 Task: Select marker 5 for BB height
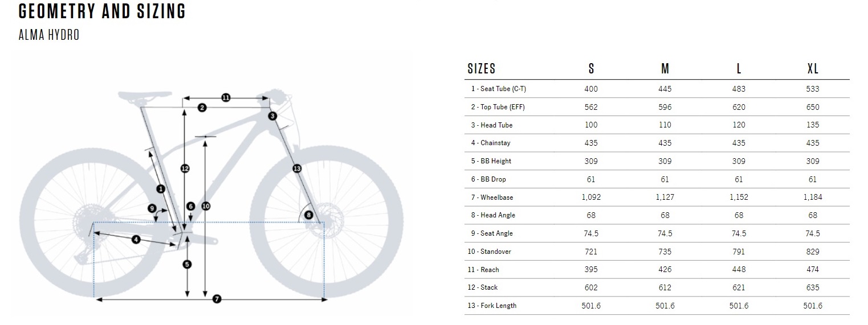[x=187, y=264]
